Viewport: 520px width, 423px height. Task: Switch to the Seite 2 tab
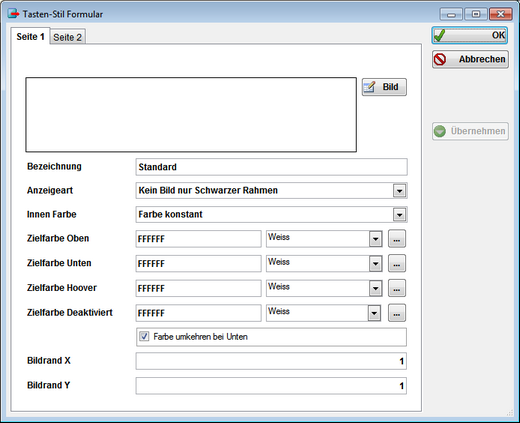pos(68,37)
